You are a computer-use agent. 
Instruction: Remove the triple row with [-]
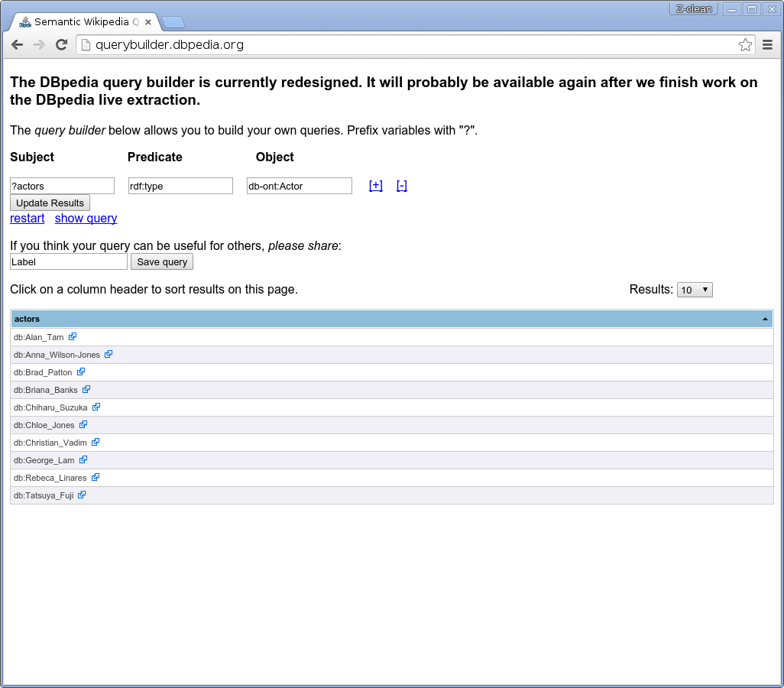click(x=402, y=186)
